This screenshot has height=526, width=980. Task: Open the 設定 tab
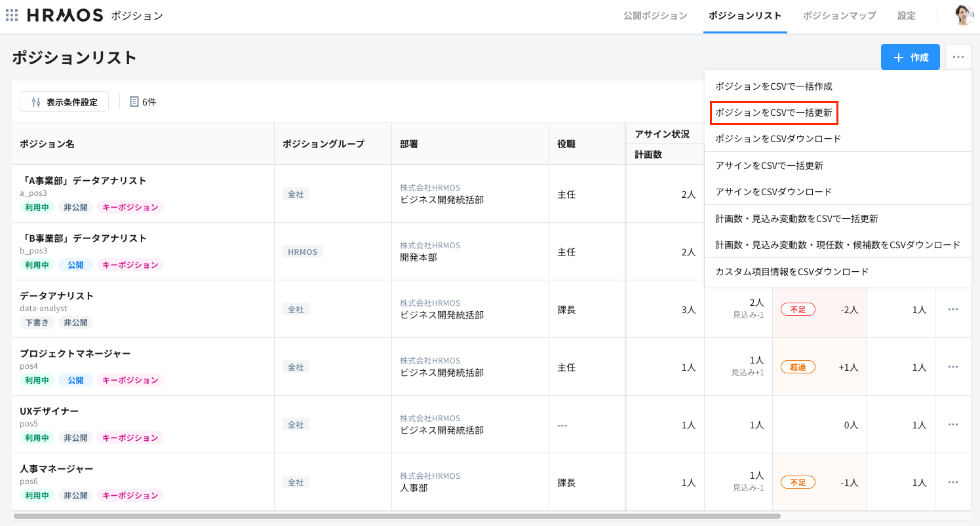coord(907,15)
